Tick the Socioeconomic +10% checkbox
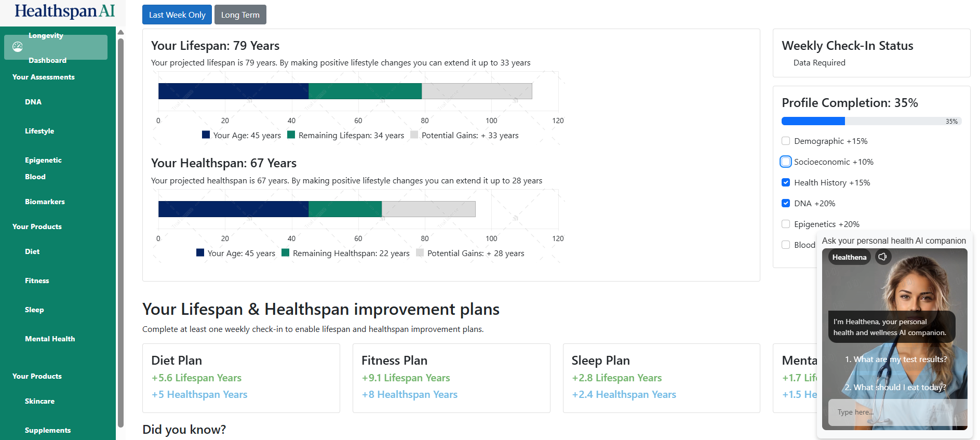This screenshot has height=440, width=980. coord(786,162)
